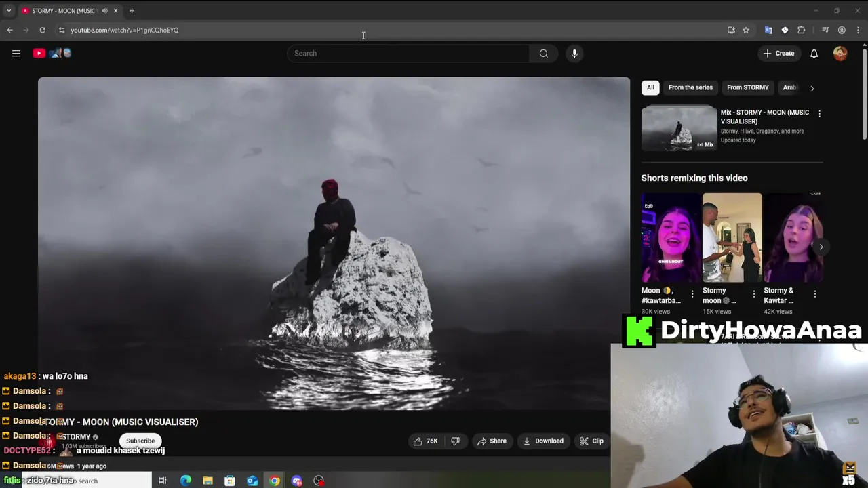The image size is (868, 488).
Task: Open a new browser tab
Action: pos(132,11)
